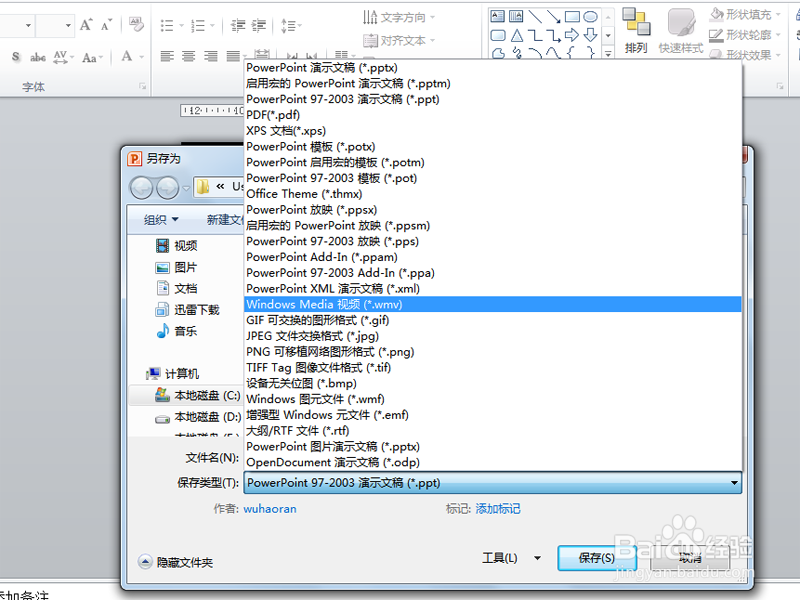The height and width of the screenshot is (600, 800).
Task: Expand the shapes gallery More button
Action: (x=608, y=53)
